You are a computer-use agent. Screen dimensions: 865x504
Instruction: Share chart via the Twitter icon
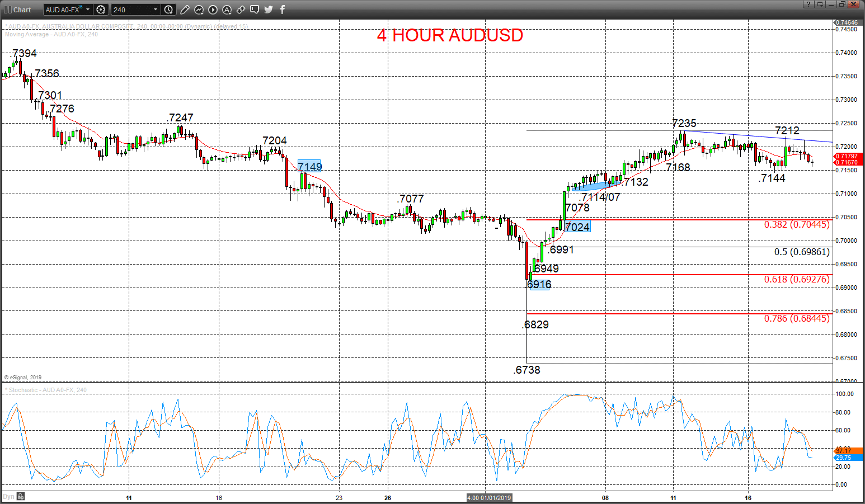click(269, 10)
